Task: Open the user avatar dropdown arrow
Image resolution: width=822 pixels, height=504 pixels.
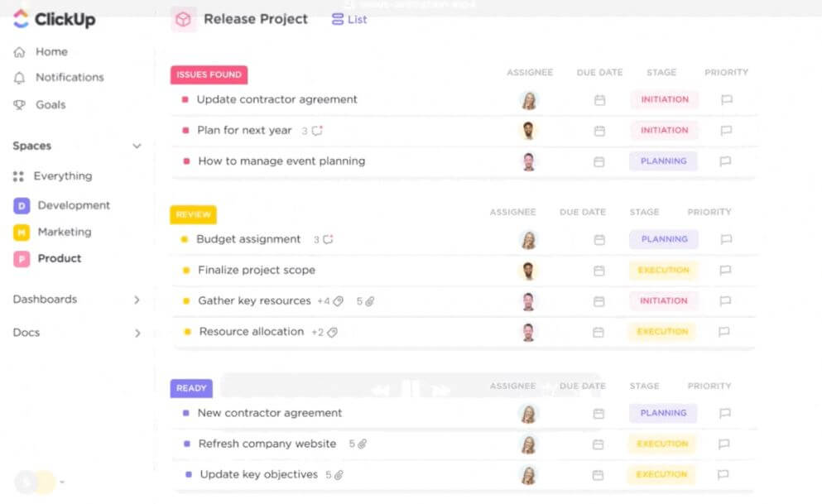Action: tap(62, 482)
